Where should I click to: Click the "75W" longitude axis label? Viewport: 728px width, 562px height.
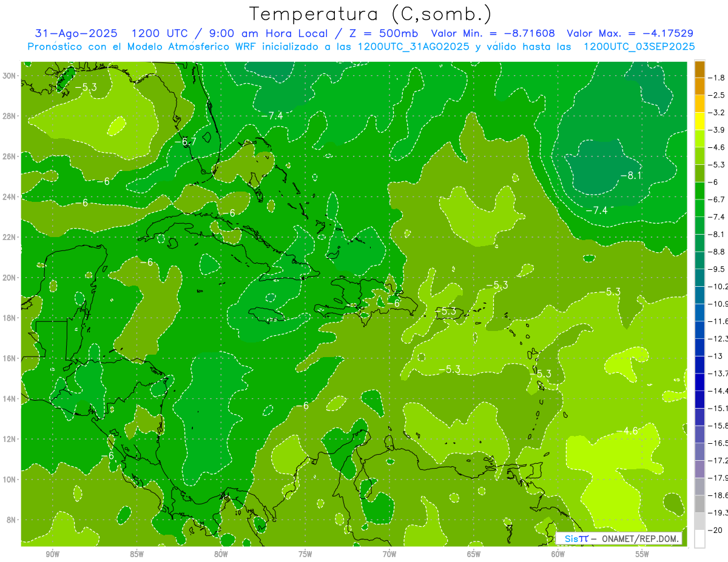point(305,555)
